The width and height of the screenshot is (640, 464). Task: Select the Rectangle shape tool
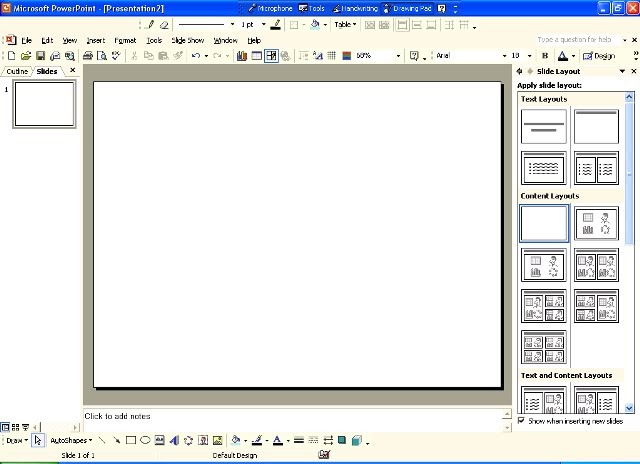[131, 440]
